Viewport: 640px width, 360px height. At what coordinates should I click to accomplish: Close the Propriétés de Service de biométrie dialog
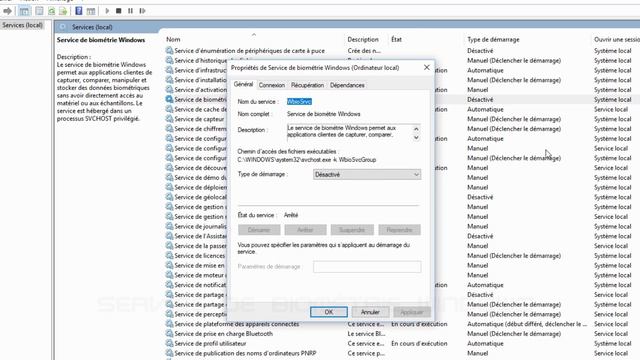tap(427, 67)
